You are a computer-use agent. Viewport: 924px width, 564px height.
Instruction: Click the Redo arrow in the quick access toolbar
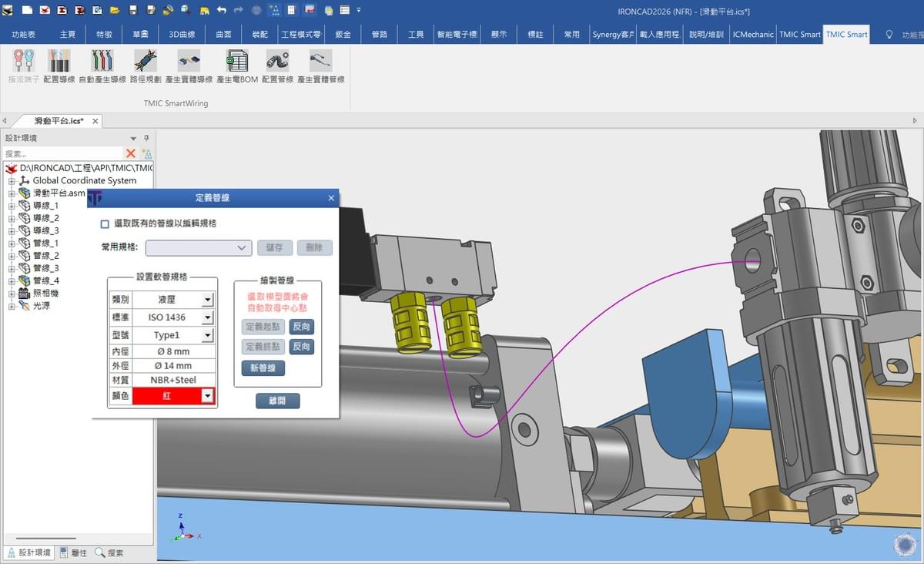pos(239,11)
